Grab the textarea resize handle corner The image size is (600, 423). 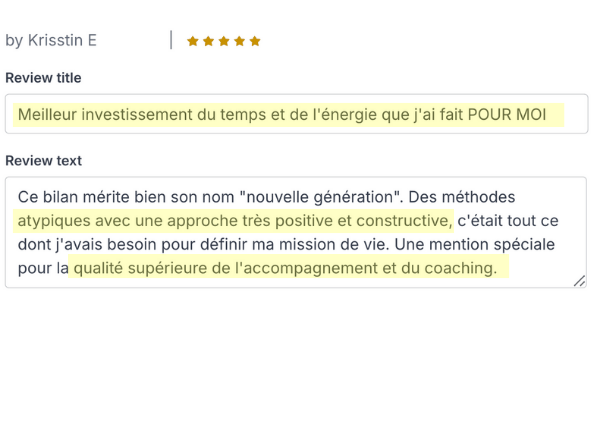point(580,281)
